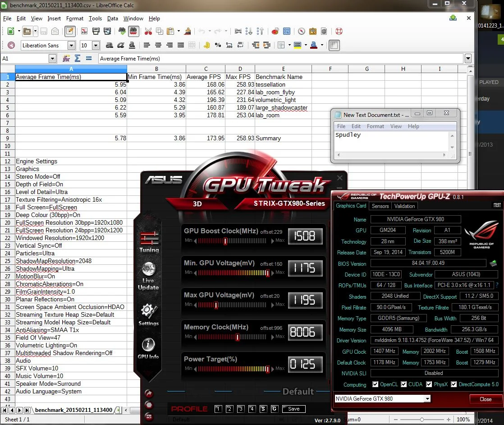The image size is (504, 425).
Task: Apply percent number format
Action: [x=218, y=46]
